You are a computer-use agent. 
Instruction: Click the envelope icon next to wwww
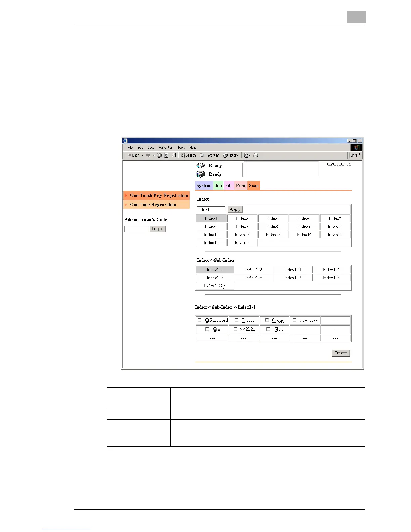302,320
